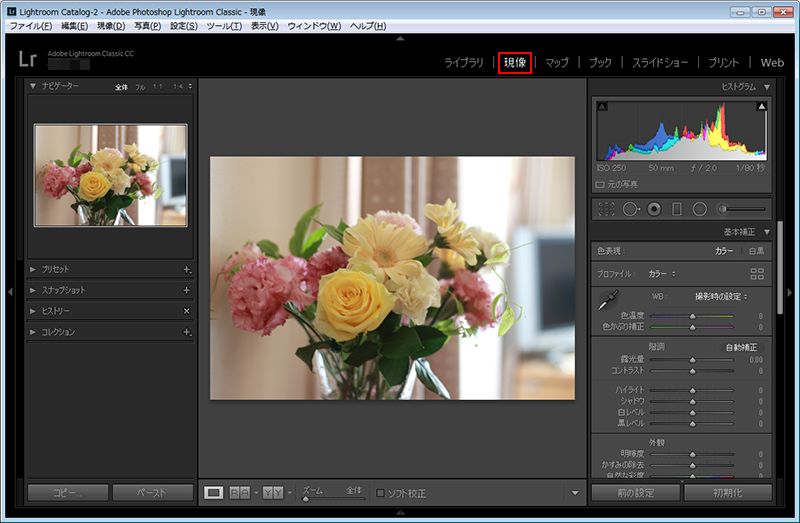Viewport: 800px width, 523px height.
Task: Adjust the コントラスト slider
Action: (692, 371)
